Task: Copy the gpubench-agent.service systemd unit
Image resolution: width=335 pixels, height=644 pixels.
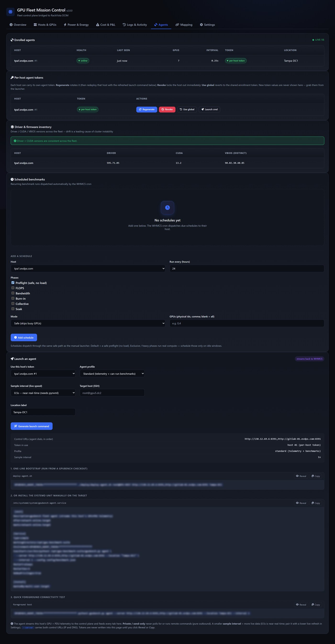Action: click(316, 503)
